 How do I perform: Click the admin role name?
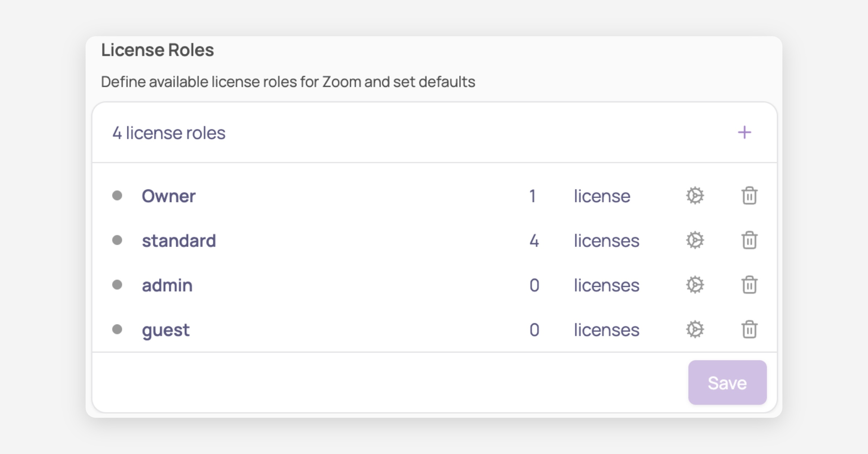(167, 285)
